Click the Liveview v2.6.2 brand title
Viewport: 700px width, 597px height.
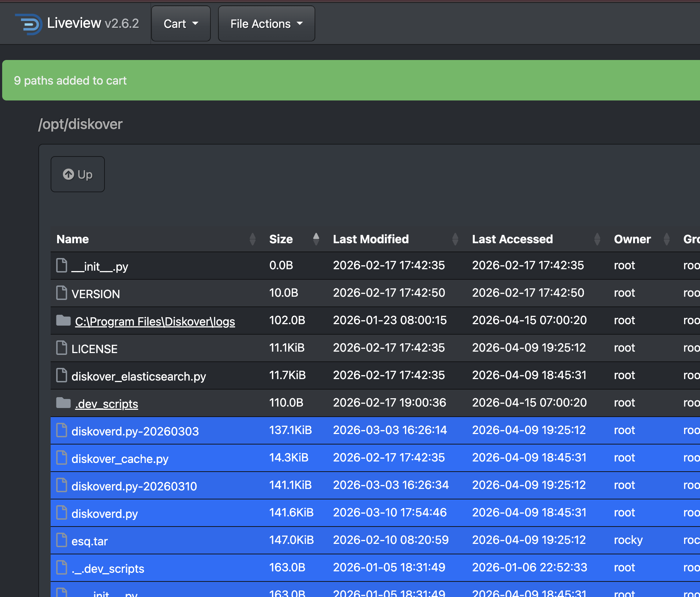[93, 23]
